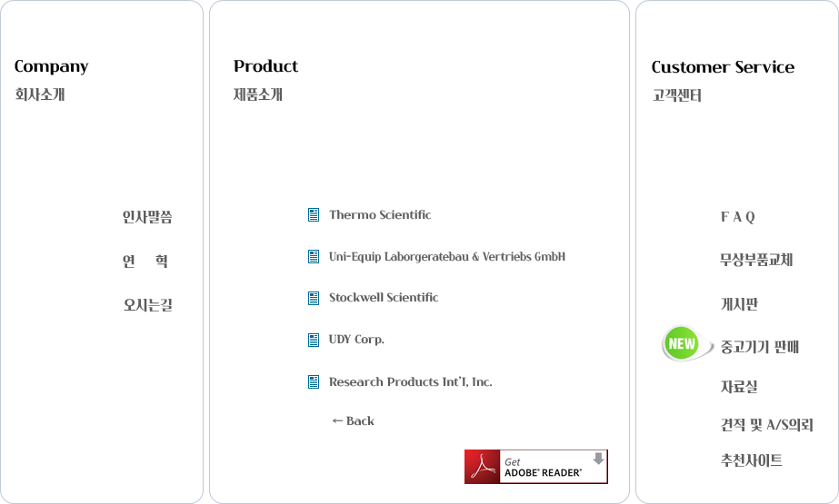Open the 무상부품교체 menu item
Image resolution: width=839 pixels, height=504 pixels.
[756, 260]
